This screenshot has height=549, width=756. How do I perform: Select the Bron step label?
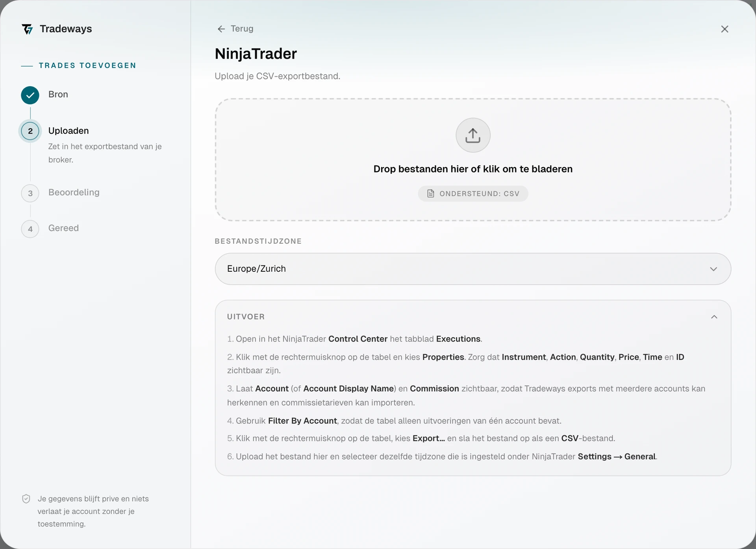58,95
